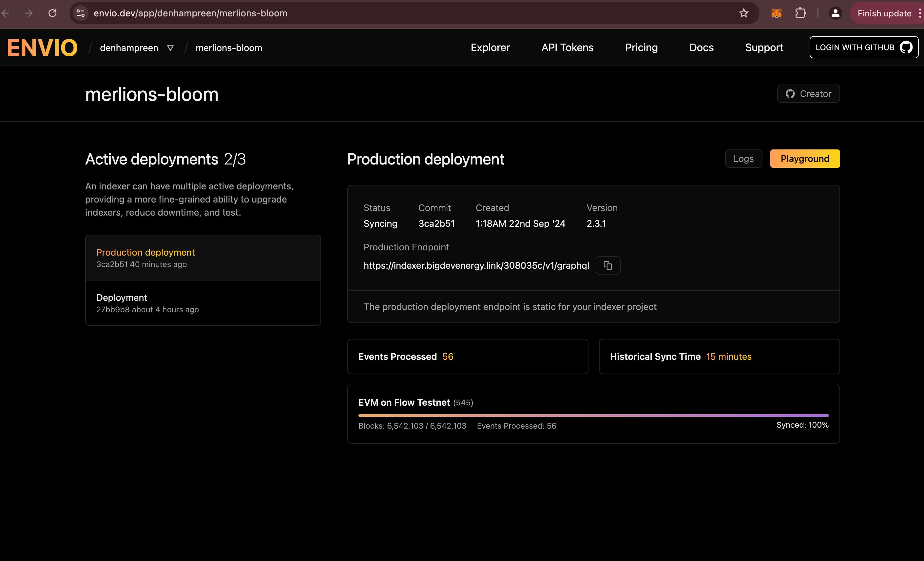The width and height of the screenshot is (924, 561).
Task: Open the Logs button
Action: click(743, 159)
